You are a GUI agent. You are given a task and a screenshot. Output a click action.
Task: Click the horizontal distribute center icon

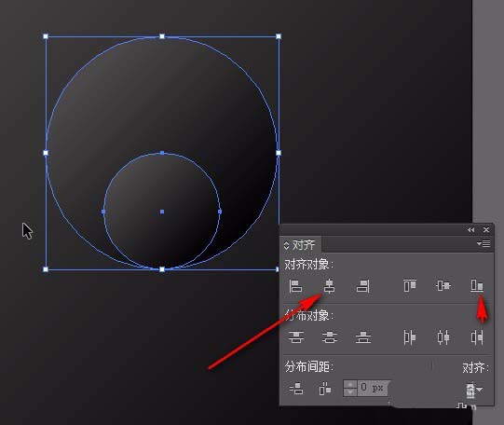click(x=443, y=337)
